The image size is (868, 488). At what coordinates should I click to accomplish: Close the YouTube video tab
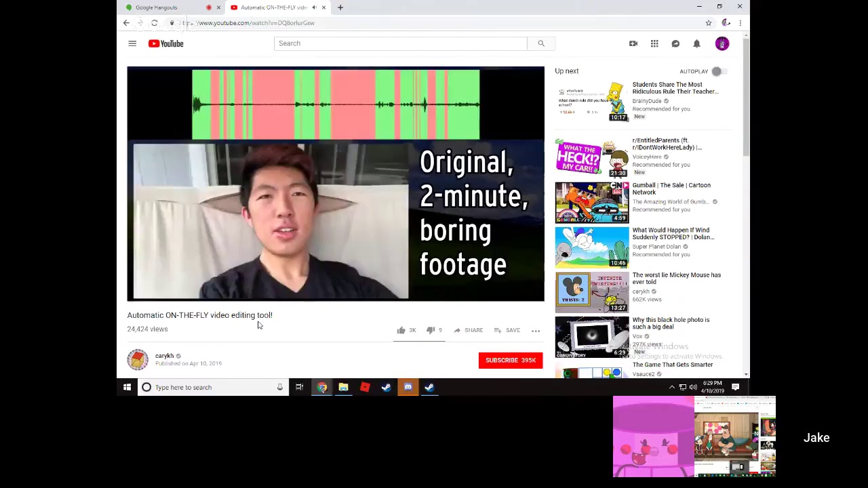[323, 7]
